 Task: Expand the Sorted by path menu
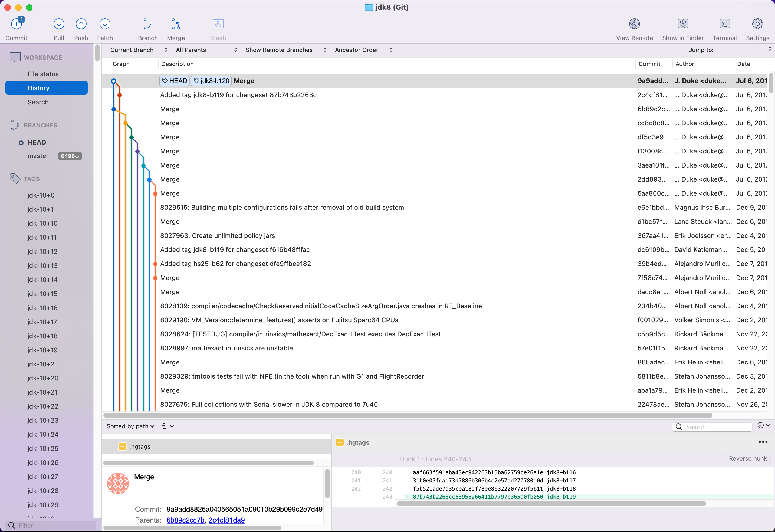coord(130,426)
